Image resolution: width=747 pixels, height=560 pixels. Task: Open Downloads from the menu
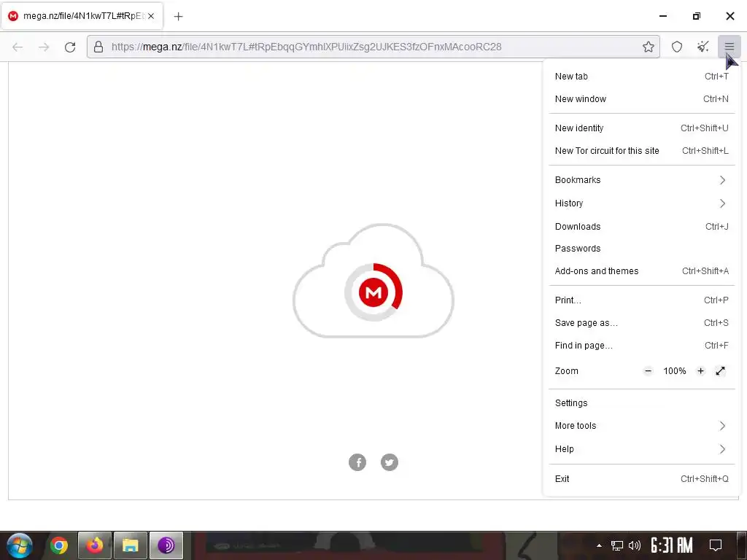point(642,226)
